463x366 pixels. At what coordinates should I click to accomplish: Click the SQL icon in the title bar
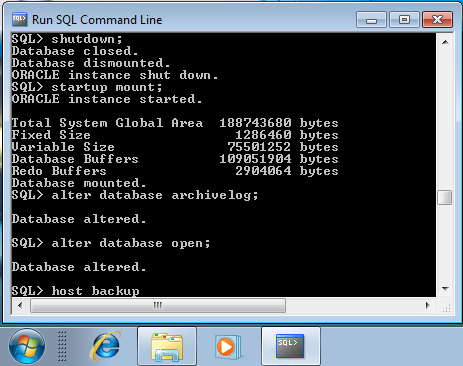[x=19, y=19]
